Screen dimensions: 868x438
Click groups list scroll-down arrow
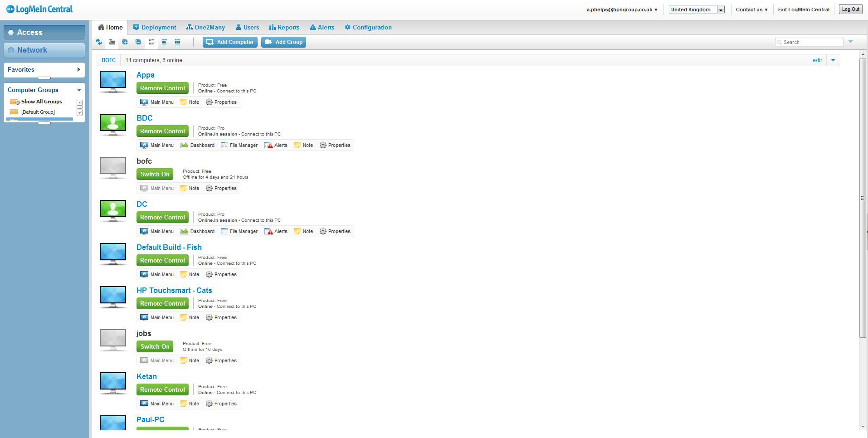coord(79,112)
